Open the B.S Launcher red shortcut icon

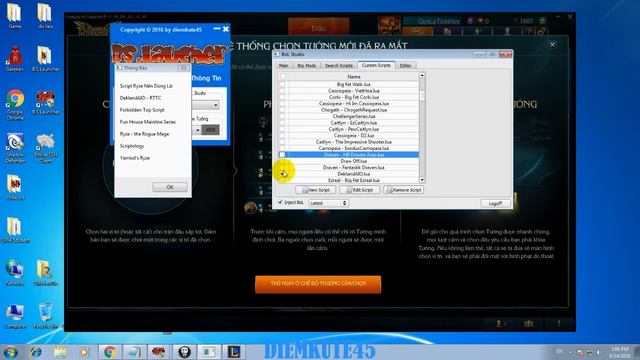pyautogui.click(x=45, y=102)
